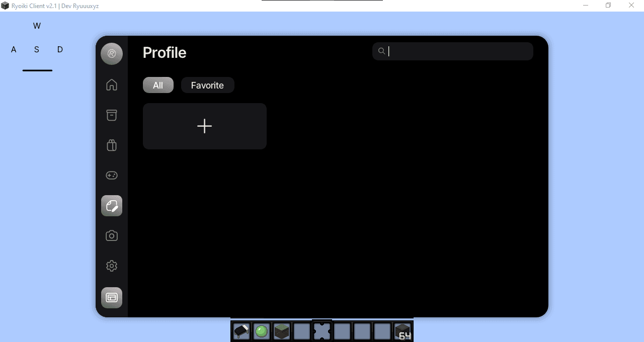Click the A keystroke indicator
Viewport: 644px width, 342px height.
coord(14,49)
